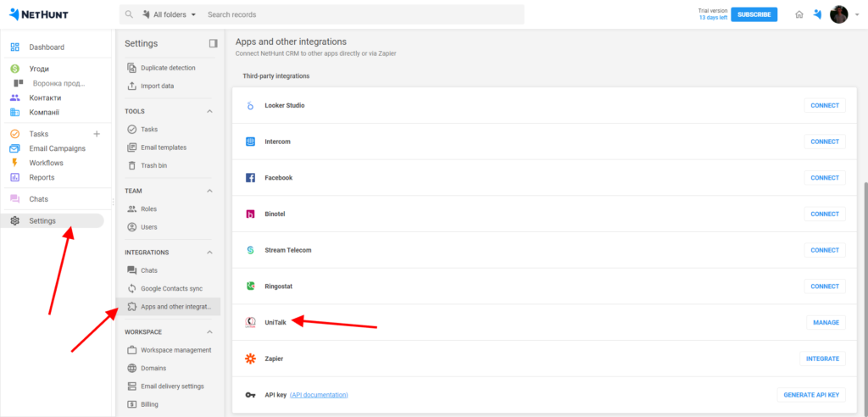Click the Search records input field
The height and width of the screenshot is (417, 868).
(x=356, y=14)
